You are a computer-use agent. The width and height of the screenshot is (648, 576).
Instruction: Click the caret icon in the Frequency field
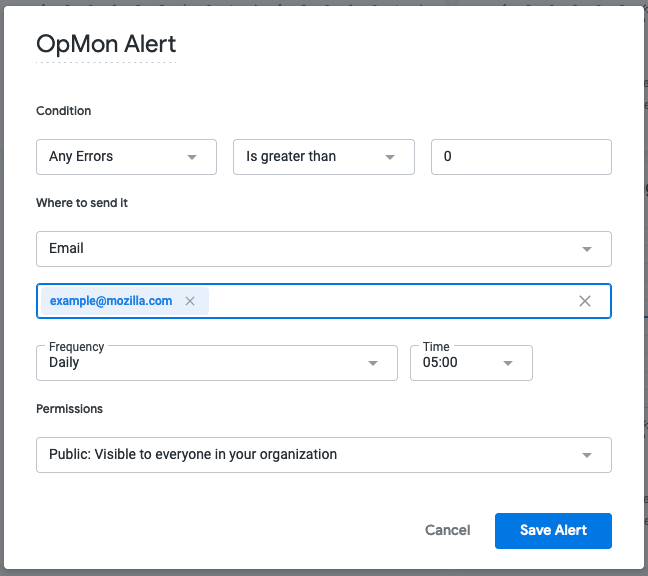[x=373, y=363]
